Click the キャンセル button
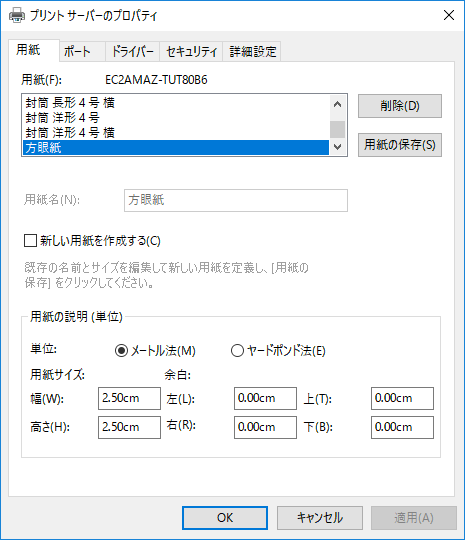465x540 pixels. [x=320, y=518]
